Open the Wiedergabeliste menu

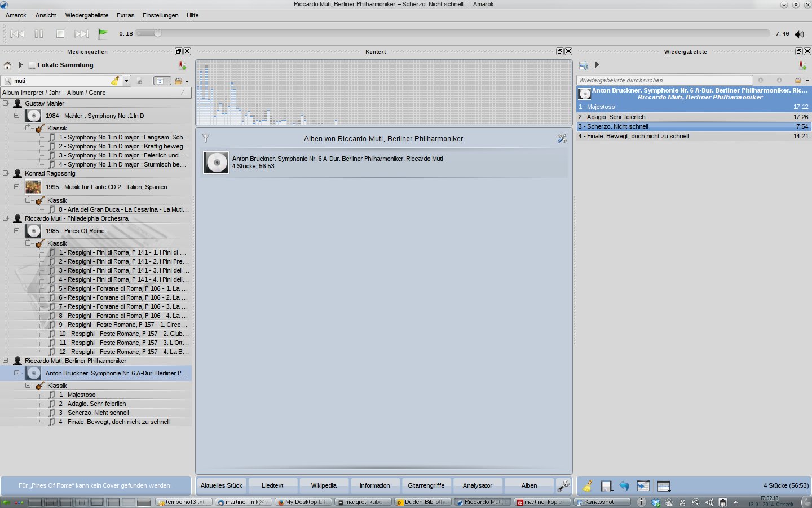coord(86,15)
